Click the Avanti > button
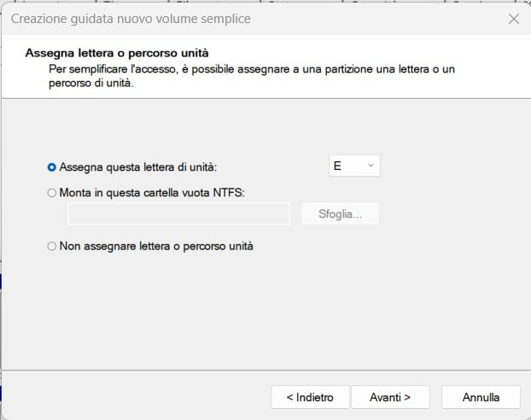Image resolution: width=531 pixels, height=420 pixels. pos(390,397)
